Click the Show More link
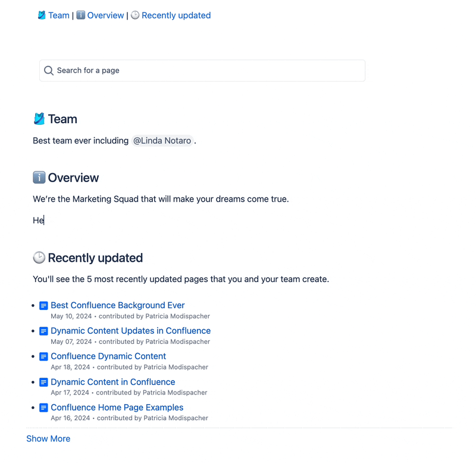 (x=48, y=439)
